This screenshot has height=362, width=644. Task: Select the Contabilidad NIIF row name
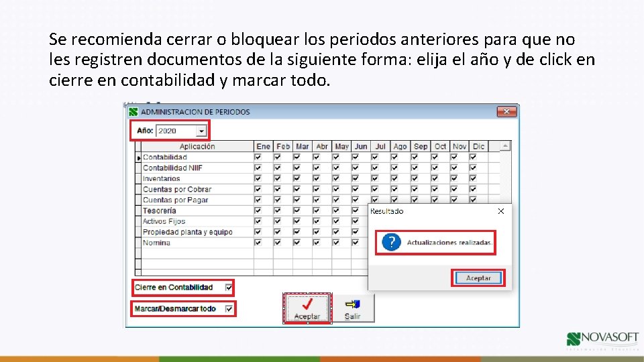172,168
